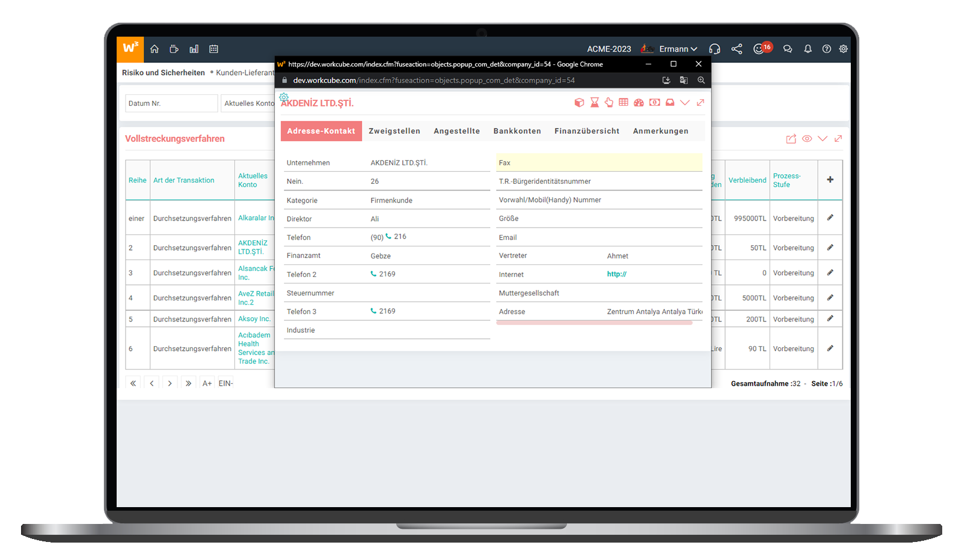Click the pointing hand icon in popup
This screenshot has height=560, width=959.
[x=609, y=103]
